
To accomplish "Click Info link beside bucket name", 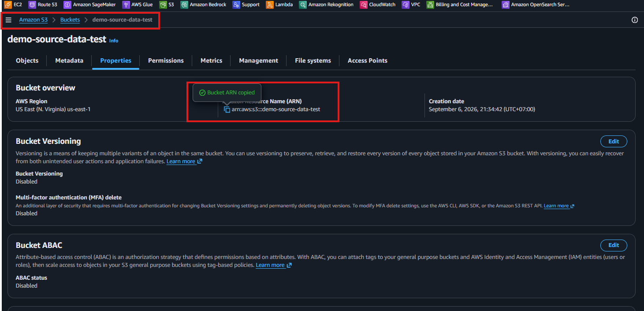I will (114, 41).
